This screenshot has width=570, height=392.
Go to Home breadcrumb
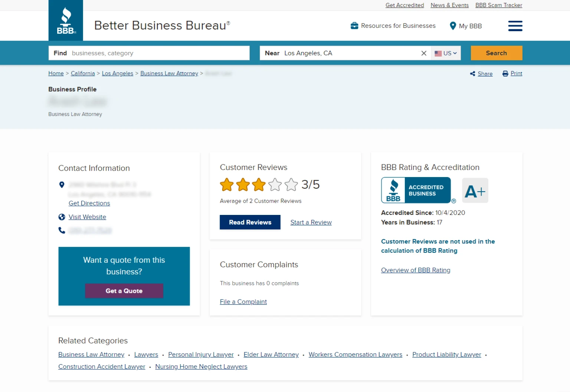pyautogui.click(x=56, y=73)
